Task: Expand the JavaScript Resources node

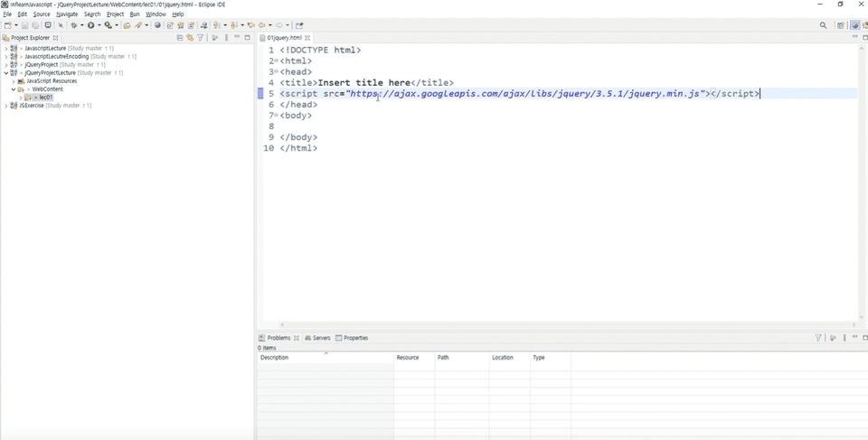Action: (14, 80)
